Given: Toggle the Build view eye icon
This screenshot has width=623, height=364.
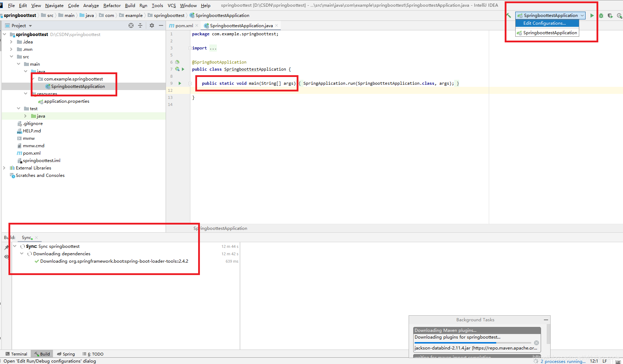Looking at the screenshot, I should point(6,257).
